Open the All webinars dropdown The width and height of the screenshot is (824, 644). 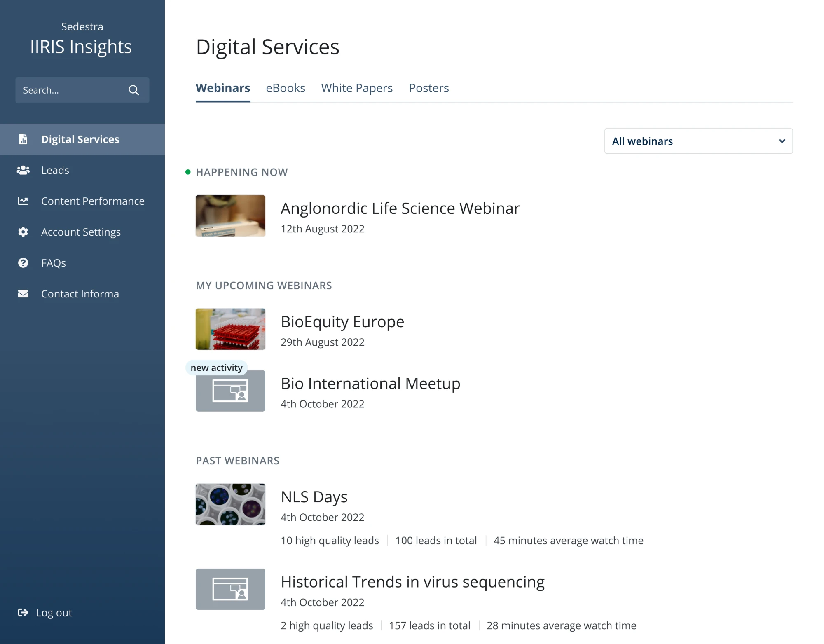pos(698,141)
